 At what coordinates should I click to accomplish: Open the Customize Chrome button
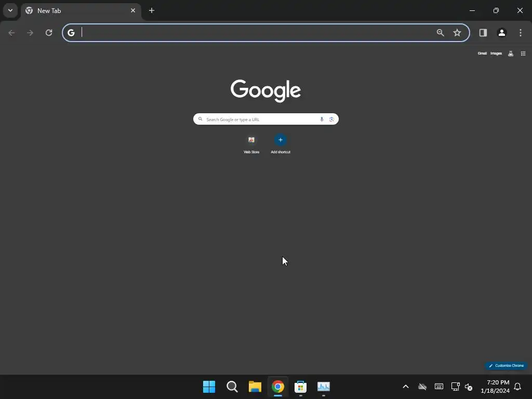(506, 365)
